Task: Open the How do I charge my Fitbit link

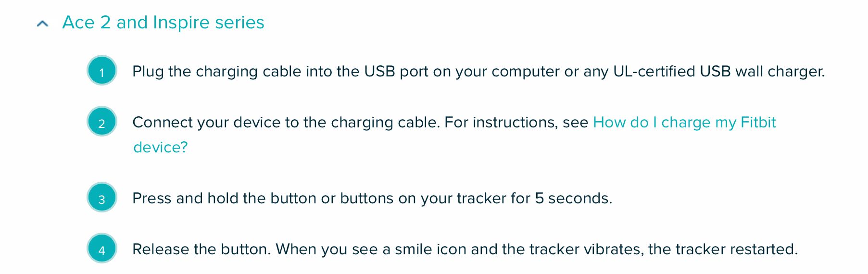Action: pyautogui.click(x=684, y=123)
